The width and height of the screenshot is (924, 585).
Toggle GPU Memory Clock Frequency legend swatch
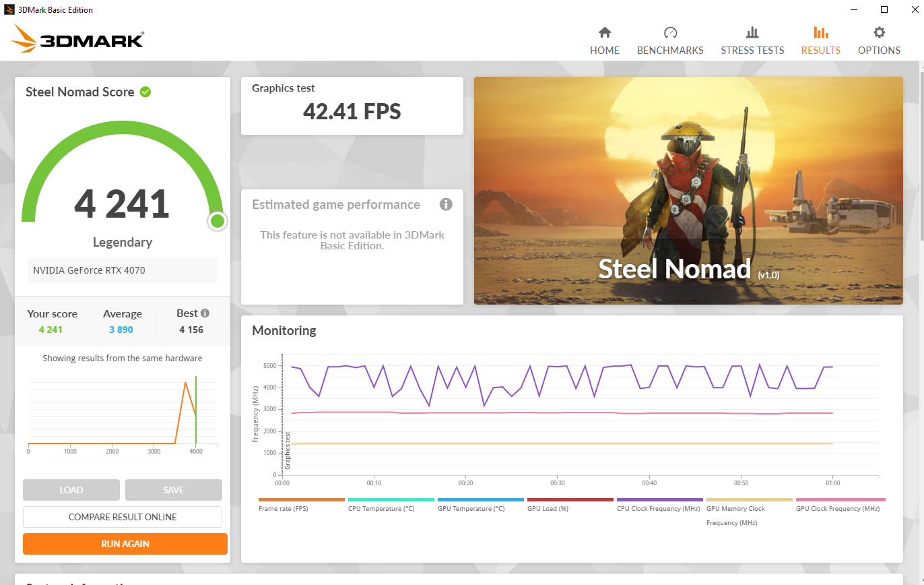coord(749,500)
